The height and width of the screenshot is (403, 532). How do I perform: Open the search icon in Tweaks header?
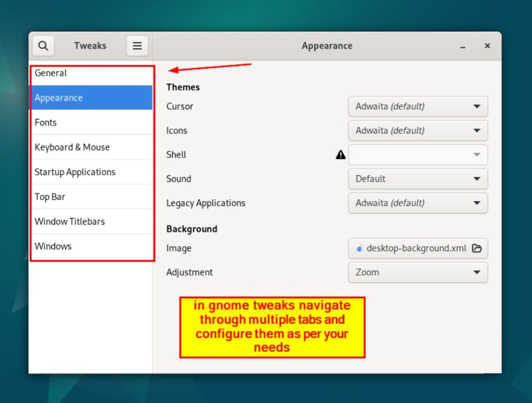(43, 45)
